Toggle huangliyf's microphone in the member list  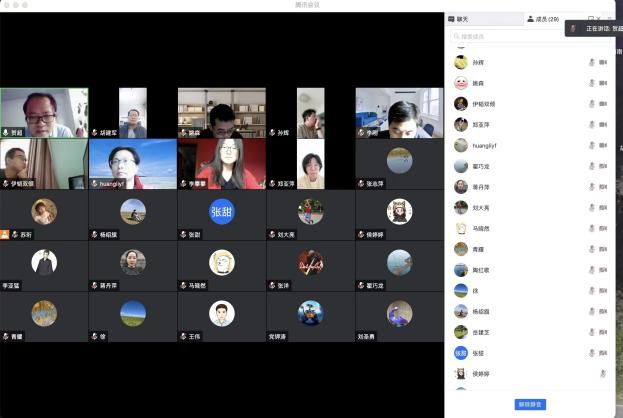[x=592, y=145]
